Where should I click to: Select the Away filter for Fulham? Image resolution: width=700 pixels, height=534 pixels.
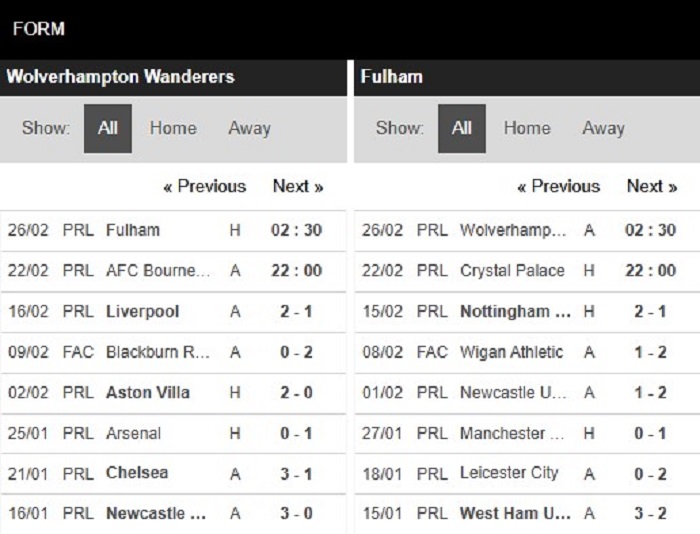click(x=603, y=129)
